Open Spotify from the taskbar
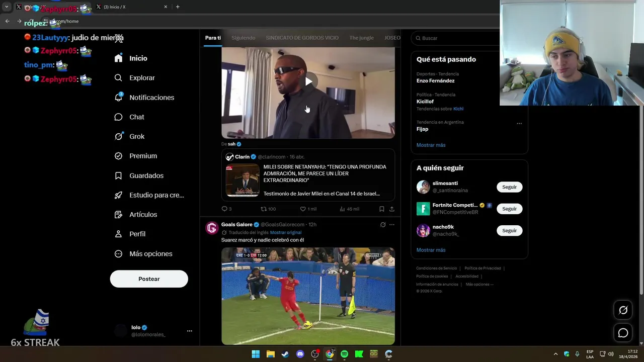644x362 pixels. (344, 354)
